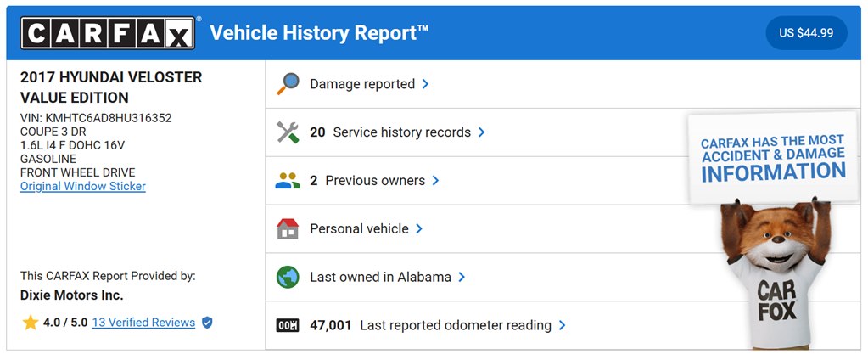Click the two-person previous owners icon
Viewport: 868px width, 360px height.
288,181
